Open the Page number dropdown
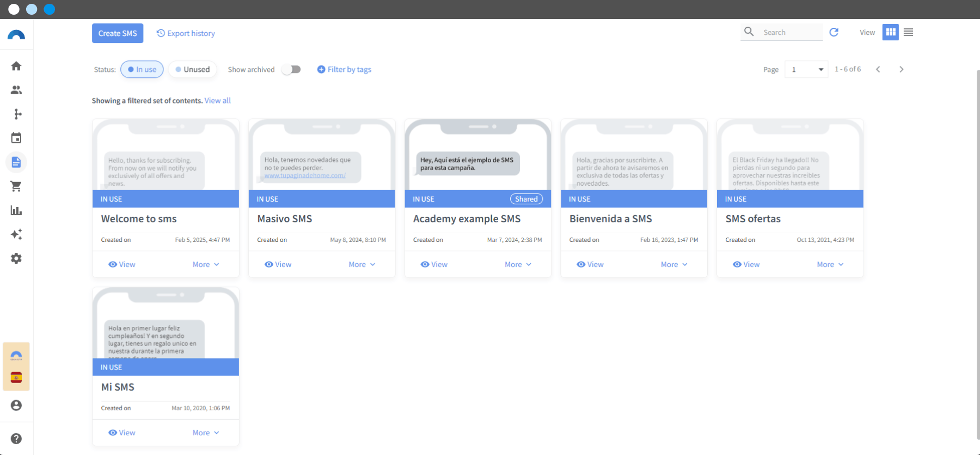Image resolution: width=980 pixels, height=455 pixels. click(x=806, y=69)
